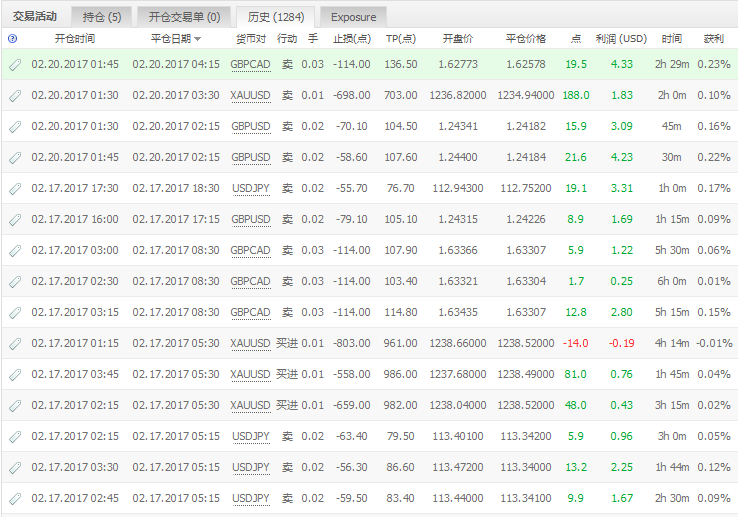Open GBPUSD link in the 1.24400 row
738x517 pixels.
point(251,158)
